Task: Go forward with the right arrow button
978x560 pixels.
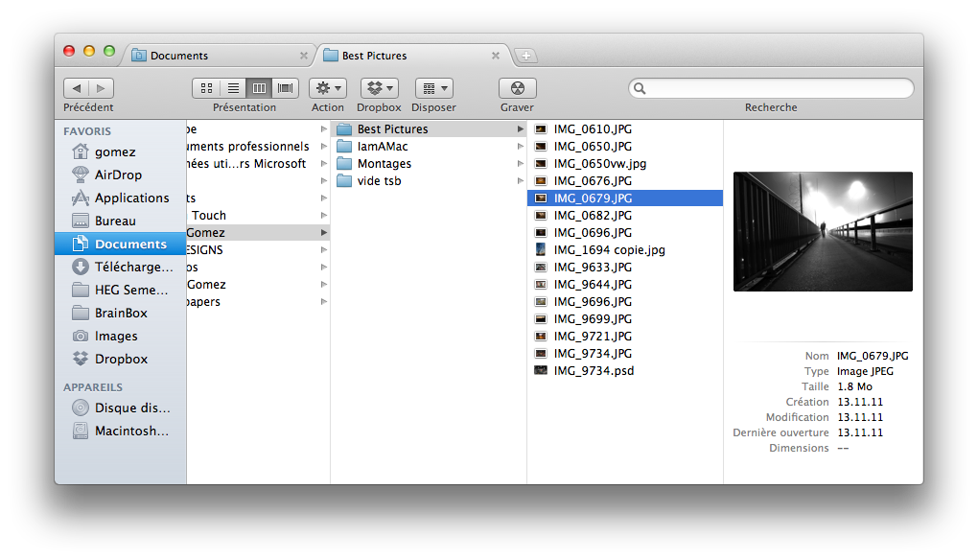Action: (x=102, y=88)
